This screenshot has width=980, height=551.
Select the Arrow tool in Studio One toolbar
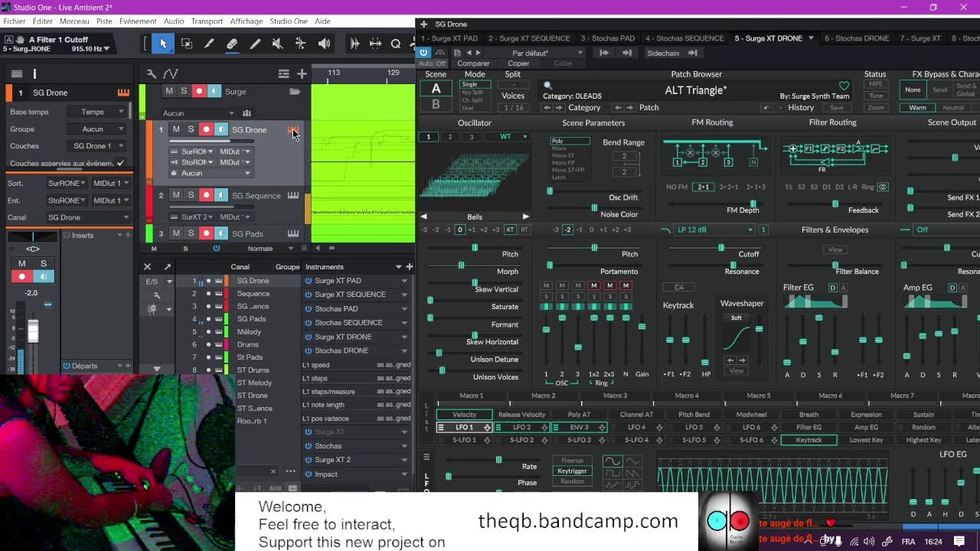(x=163, y=44)
